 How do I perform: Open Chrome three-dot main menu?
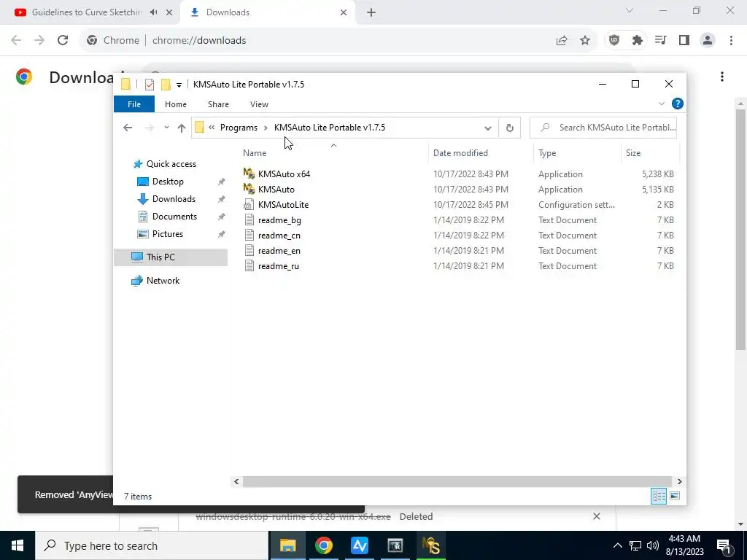point(731,41)
